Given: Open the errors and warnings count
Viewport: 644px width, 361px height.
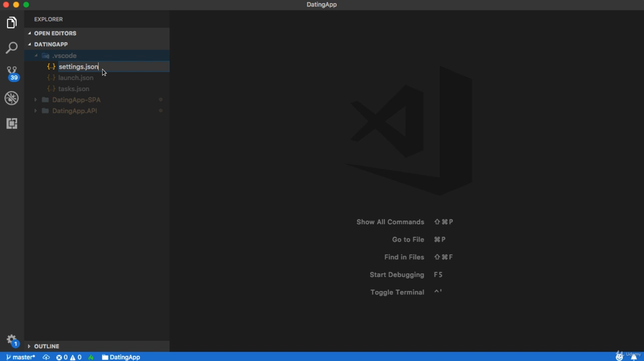Looking at the screenshot, I should tap(69, 357).
